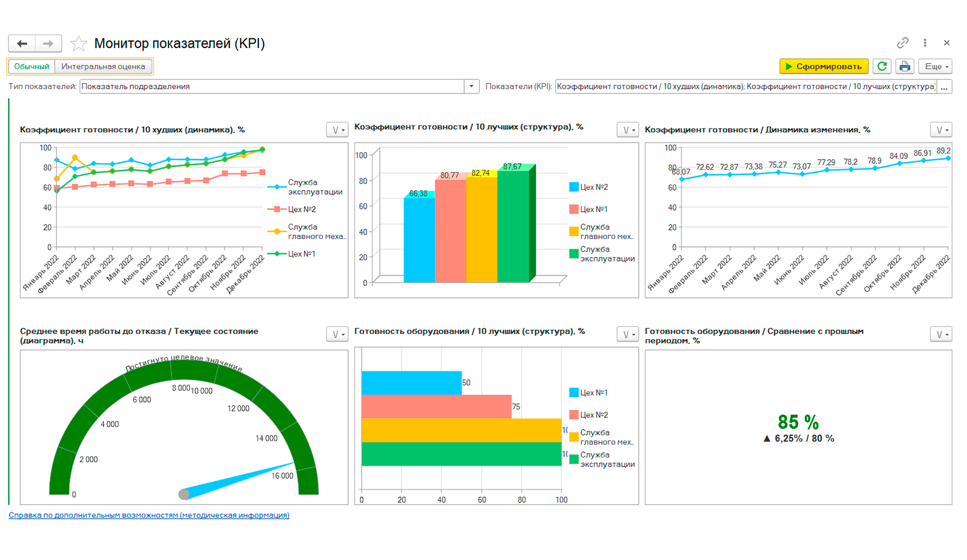This screenshot has width=967, height=560.
Task: Close the KPI monitor window
Action: [946, 42]
